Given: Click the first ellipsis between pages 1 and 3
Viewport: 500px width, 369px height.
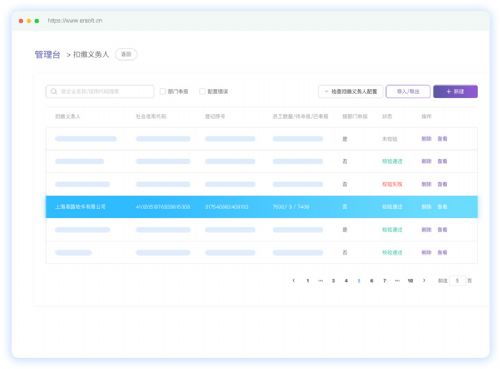Looking at the screenshot, I should (x=320, y=281).
